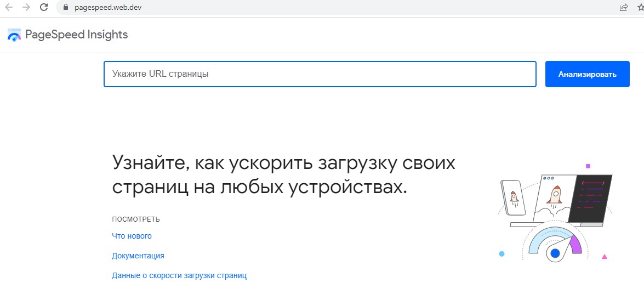Viewport: 644px width, 288px height.
Task: Click the PageSpeed Insights logo icon
Action: point(14,35)
